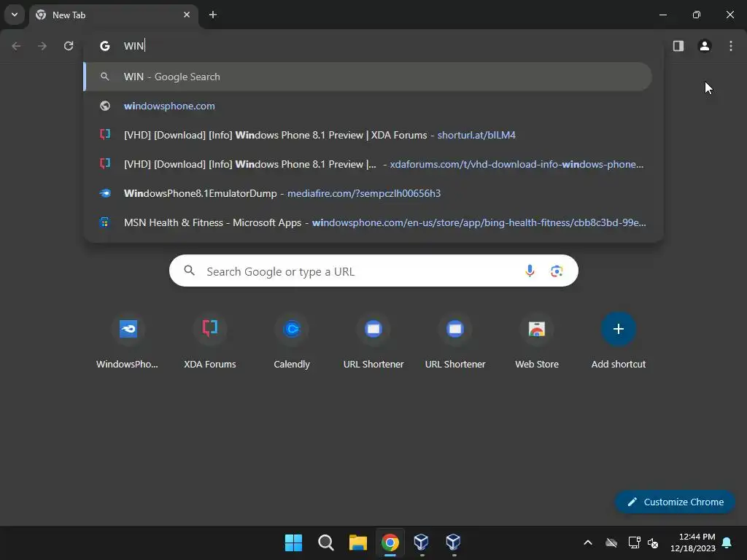
Task: Select the windowsphone.com suggestion
Action: pyautogui.click(x=368, y=106)
